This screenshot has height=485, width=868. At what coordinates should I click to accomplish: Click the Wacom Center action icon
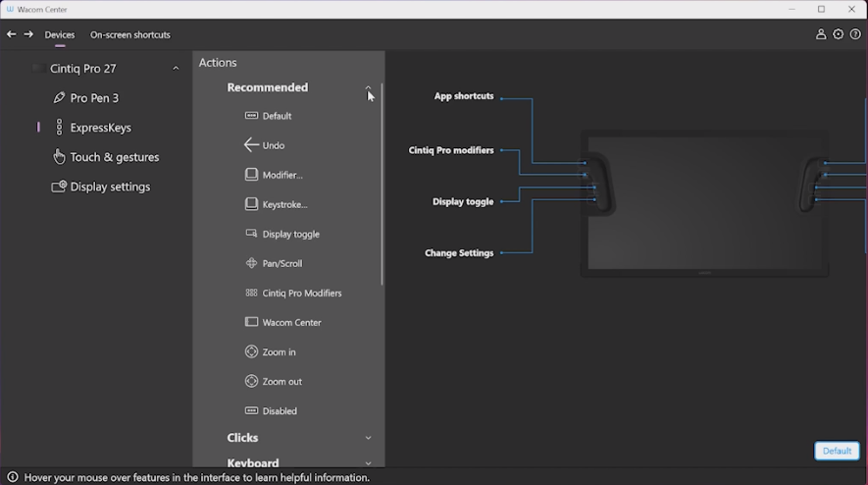(x=251, y=322)
